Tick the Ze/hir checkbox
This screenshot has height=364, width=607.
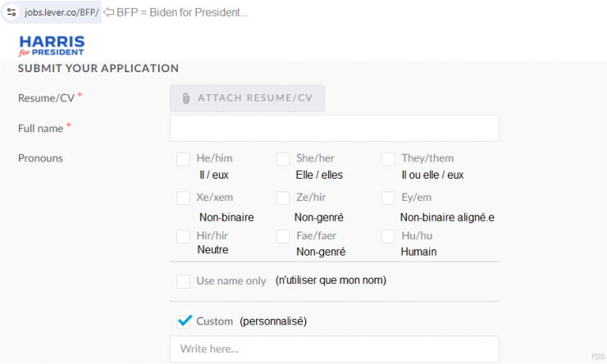[283, 198]
